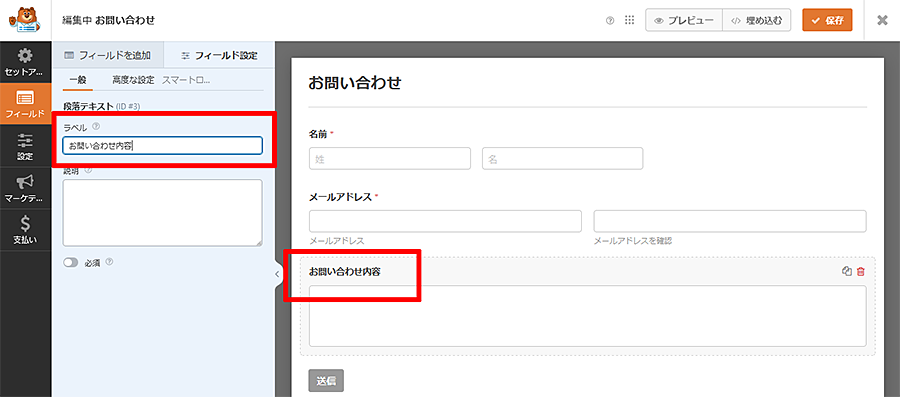Show help tooltip for 説明
The width and height of the screenshot is (900, 397).
88,170
